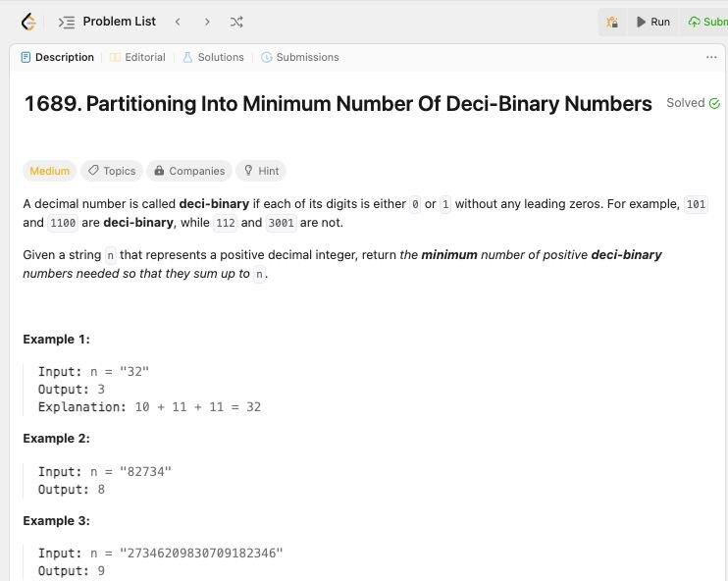Click the lightbulb icon in Hint
This screenshot has width=728, height=581.
click(248, 171)
